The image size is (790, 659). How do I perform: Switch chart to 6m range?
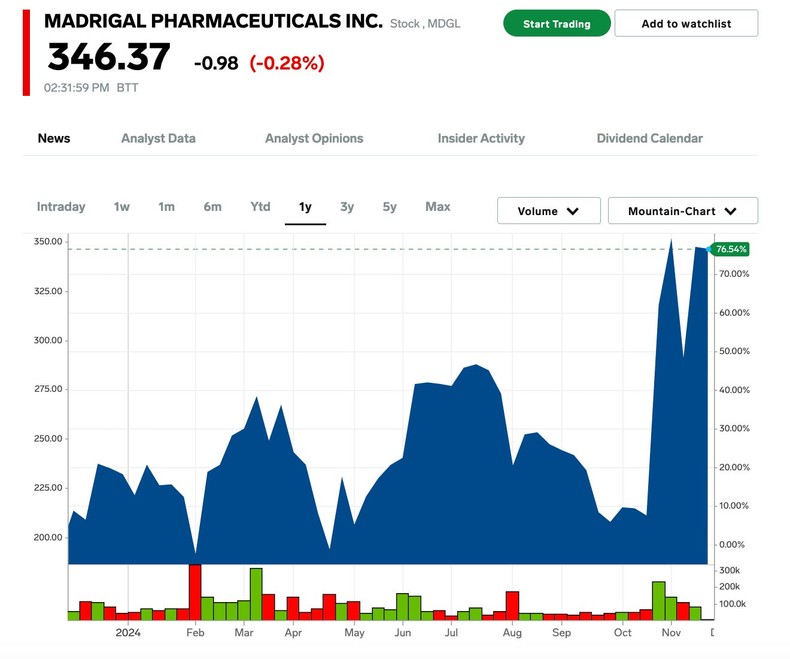(212, 207)
